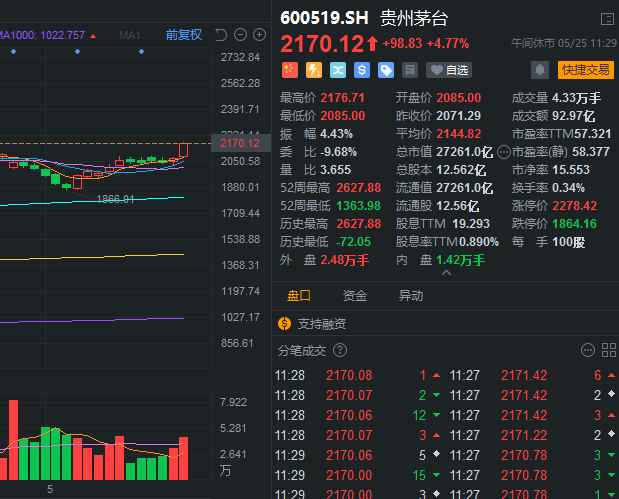Click the first blue diamond event marker
The width and height of the screenshot is (619, 499).
tap(13, 52)
